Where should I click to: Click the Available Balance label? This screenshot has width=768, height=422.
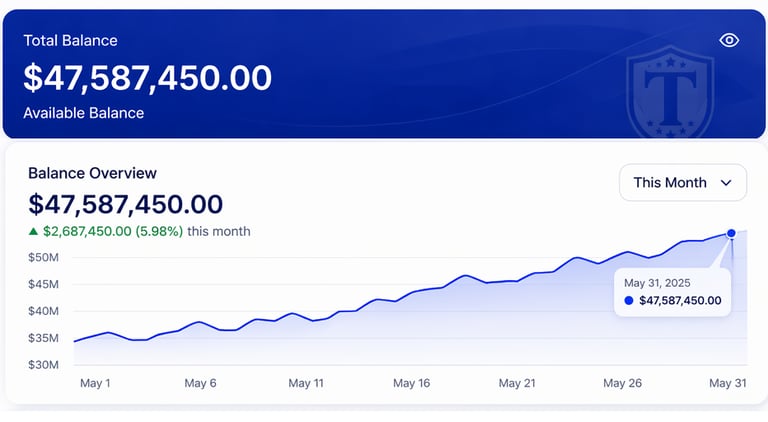pos(83,113)
